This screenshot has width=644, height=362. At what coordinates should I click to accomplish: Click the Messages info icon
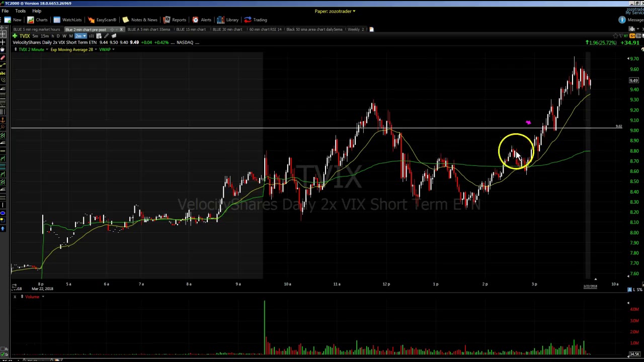tap(622, 20)
